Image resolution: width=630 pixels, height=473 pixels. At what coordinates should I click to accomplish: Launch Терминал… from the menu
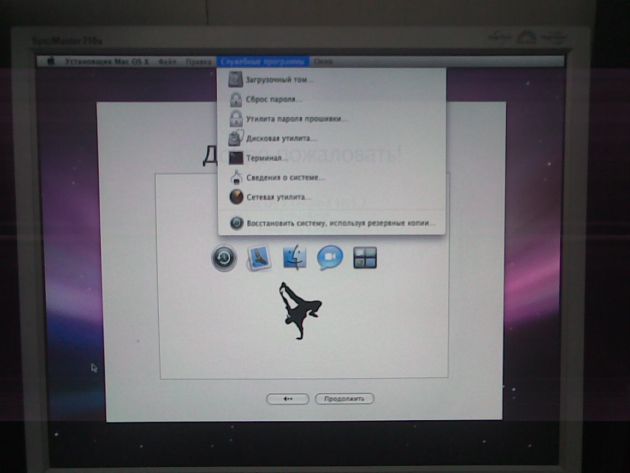click(331, 158)
